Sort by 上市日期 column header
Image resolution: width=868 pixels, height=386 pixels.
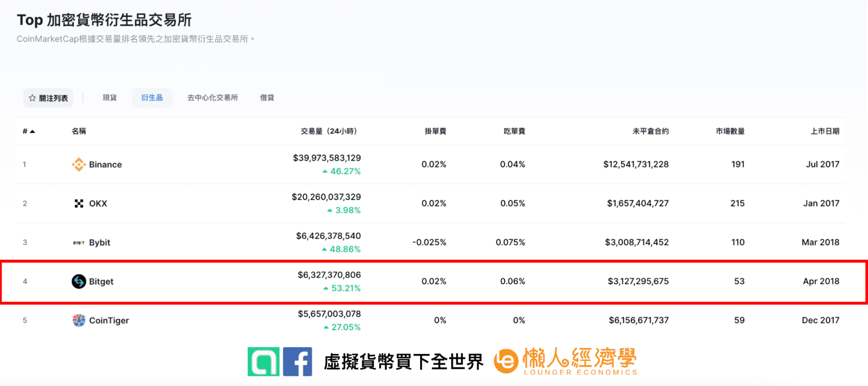coord(825,131)
